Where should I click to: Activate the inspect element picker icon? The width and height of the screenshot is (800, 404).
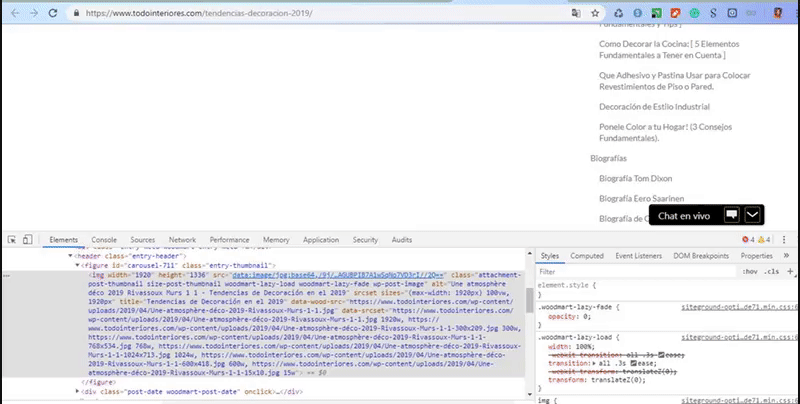tap(12, 240)
